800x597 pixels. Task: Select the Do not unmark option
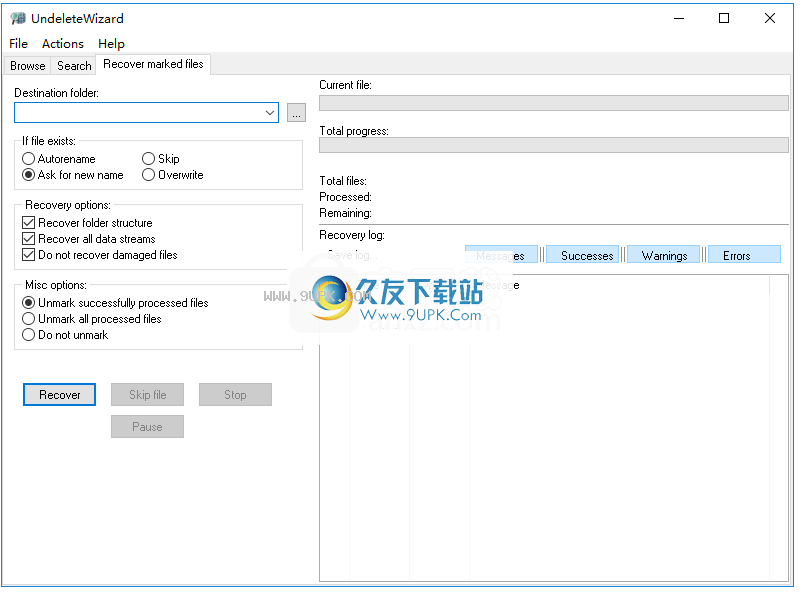(x=66, y=335)
